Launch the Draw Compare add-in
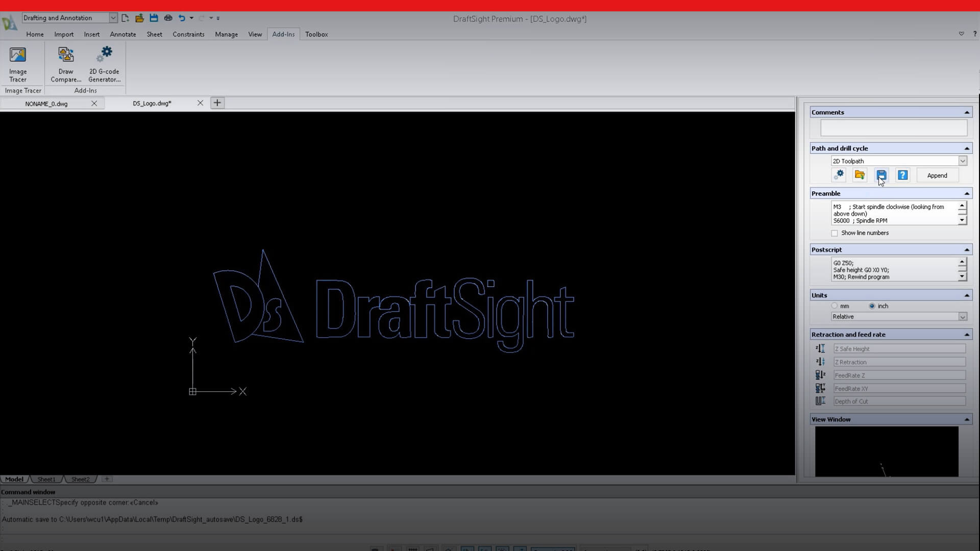980x551 pixels. [x=66, y=64]
